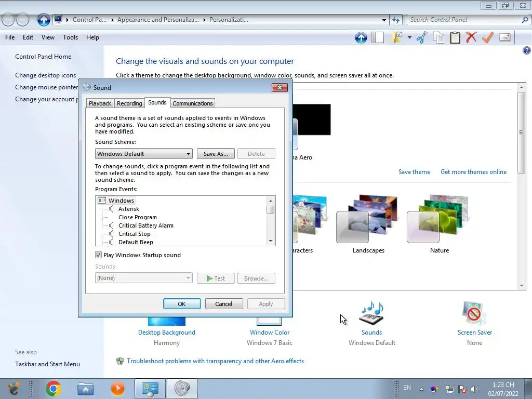Click the Program Events list scroll down arrow
The width and height of the screenshot is (532, 399).
(270, 241)
